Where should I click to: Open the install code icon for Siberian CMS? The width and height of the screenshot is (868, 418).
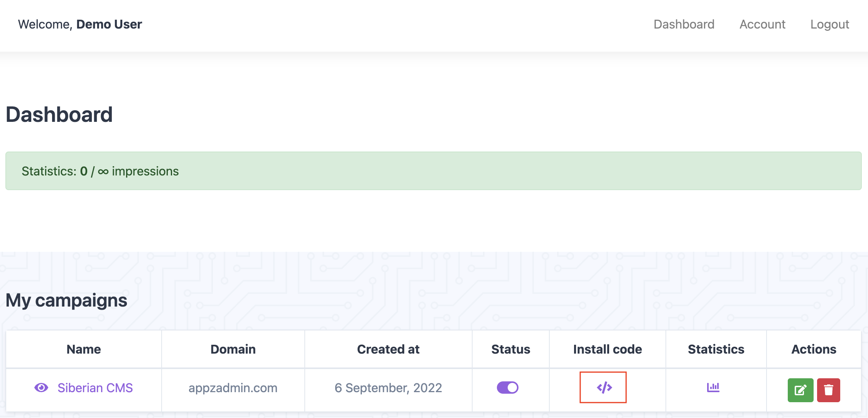(x=604, y=387)
